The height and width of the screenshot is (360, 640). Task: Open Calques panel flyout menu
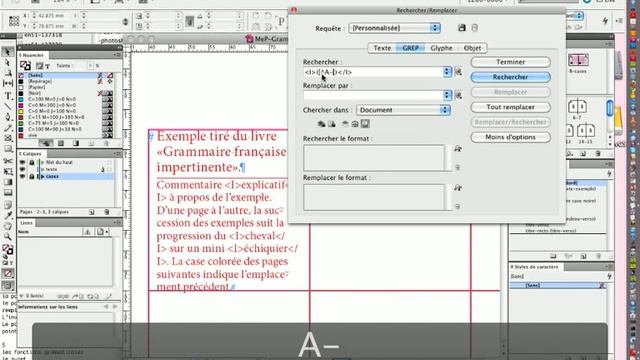117,153
